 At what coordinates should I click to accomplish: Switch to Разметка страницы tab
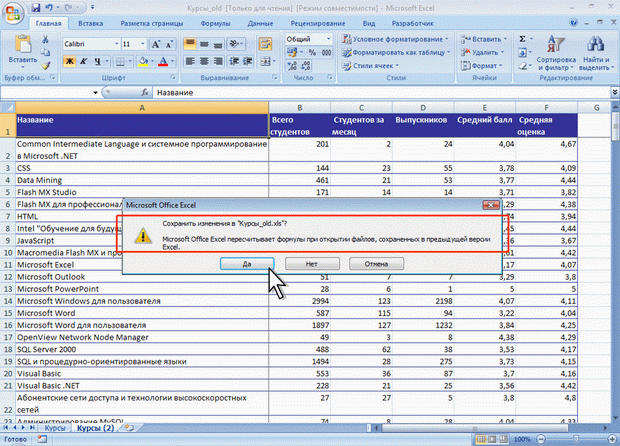[x=152, y=23]
